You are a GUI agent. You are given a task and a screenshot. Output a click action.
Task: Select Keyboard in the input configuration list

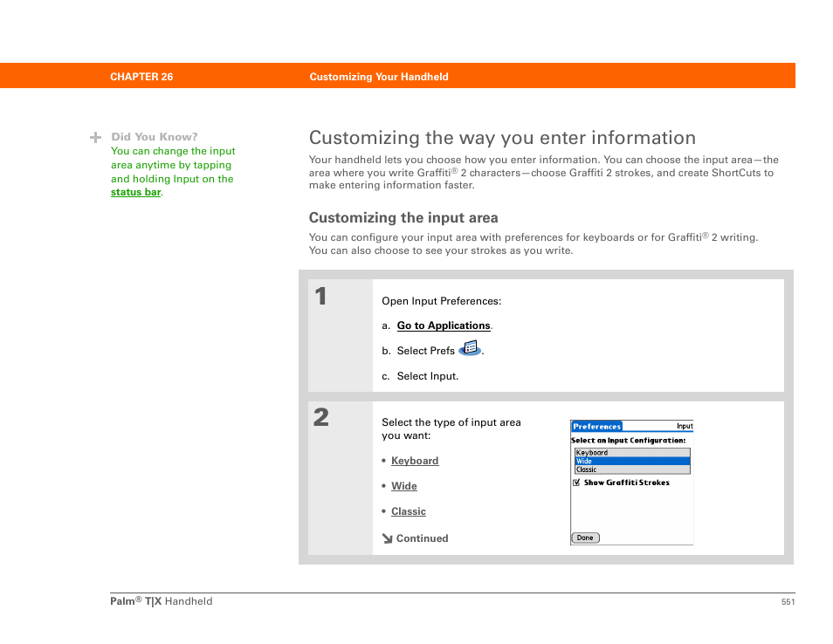tap(632, 452)
